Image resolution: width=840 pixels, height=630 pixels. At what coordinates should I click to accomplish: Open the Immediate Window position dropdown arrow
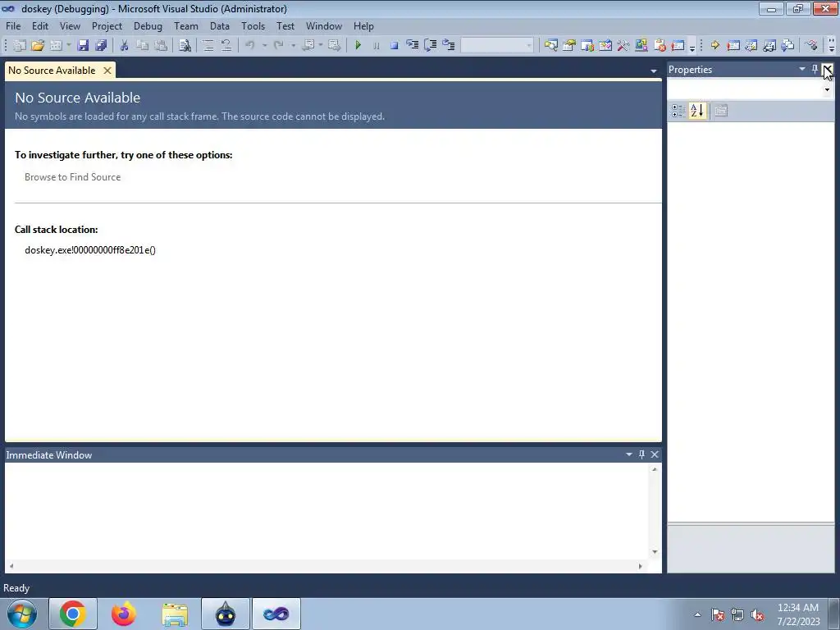629,454
